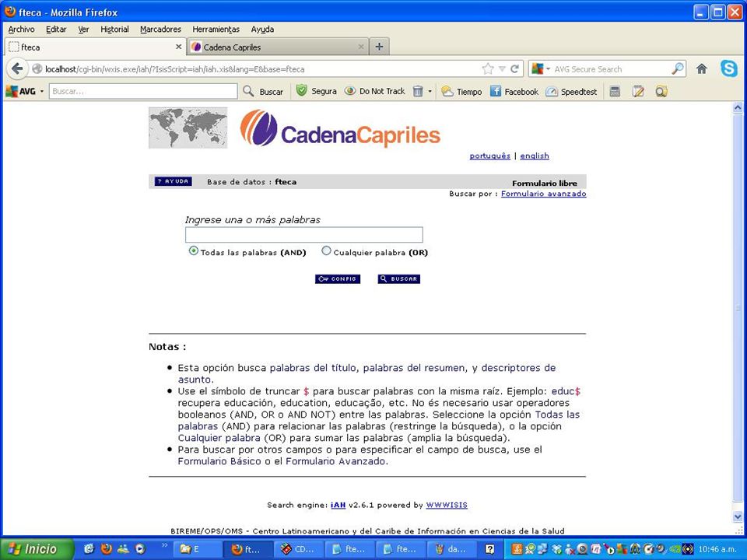Image resolution: width=747 pixels, height=560 pixels.
Task: Click the trash can icon in AVG toolbar
Action: coord(418,91)
